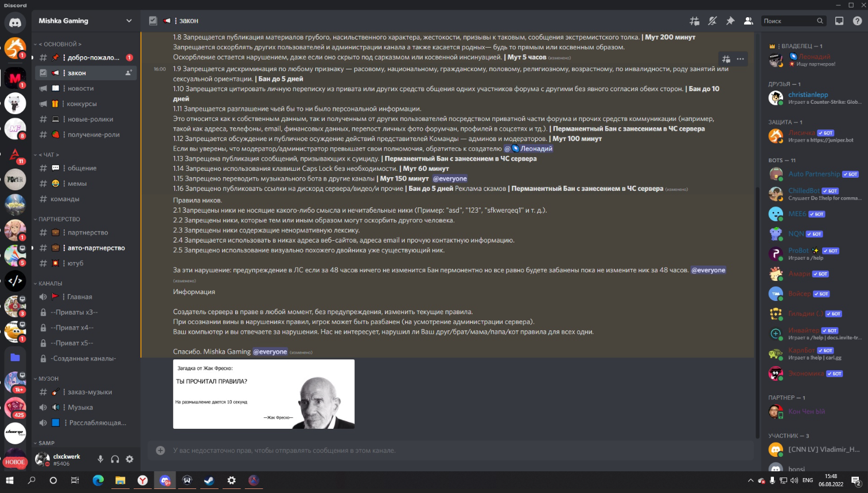Open pinned messages
Image resolution: width=868 pixels, height=493 pixels.
[730, 21]
